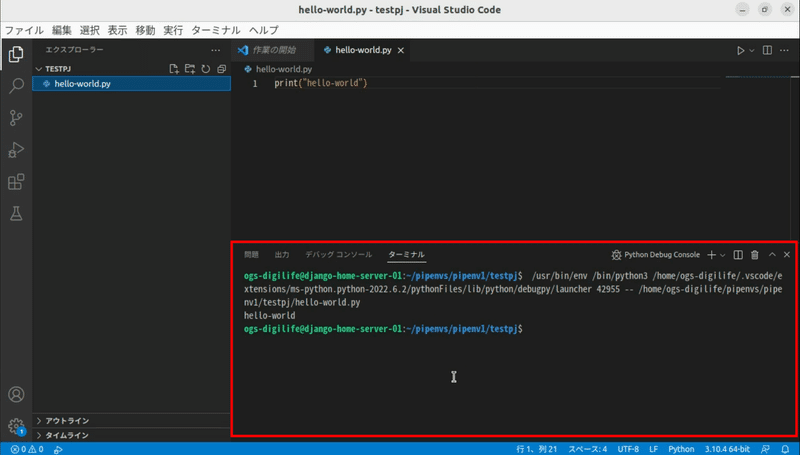Switch to the デバッグ コンソール tab
The height and width of the screenshot is (455, 800).
[x=339, y=255]
